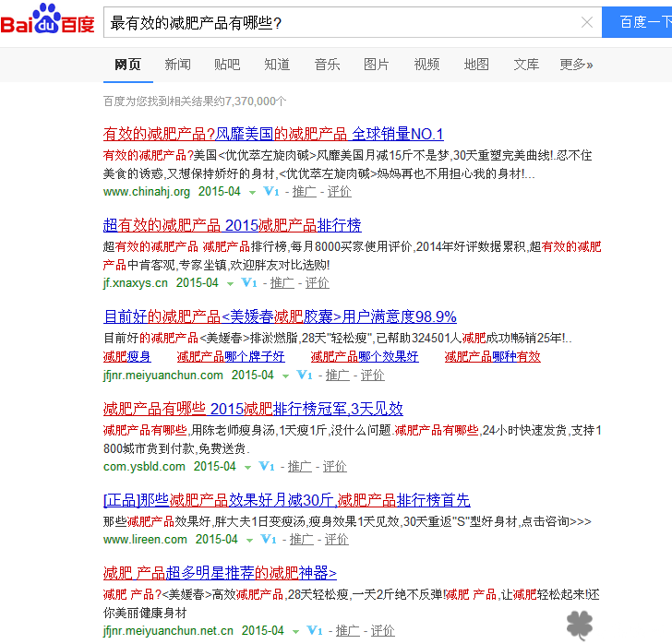Viewport: 672px width, 644px height.
Task: Click V1 credit icon for www.chinahj.org
Action: coord(271,192)
